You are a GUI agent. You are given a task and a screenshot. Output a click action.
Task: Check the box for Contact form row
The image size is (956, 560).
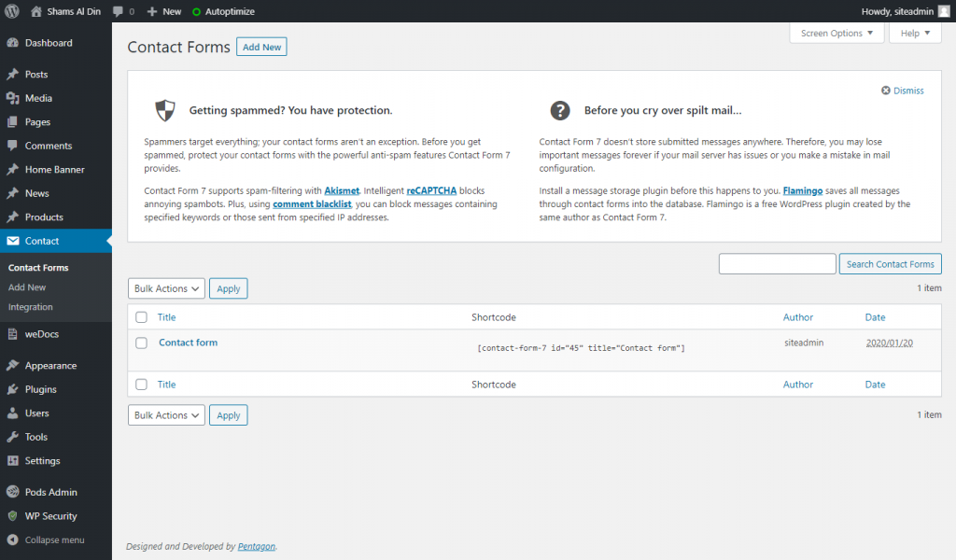[142, 343]
